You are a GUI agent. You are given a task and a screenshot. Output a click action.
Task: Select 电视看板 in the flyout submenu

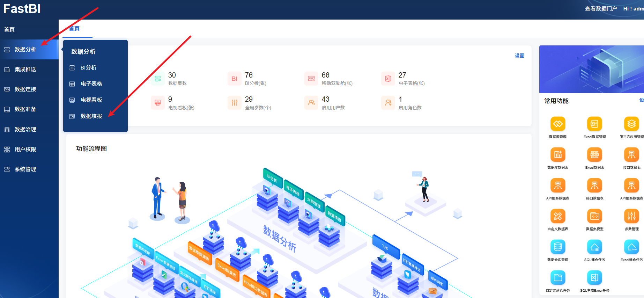[91, 100]
